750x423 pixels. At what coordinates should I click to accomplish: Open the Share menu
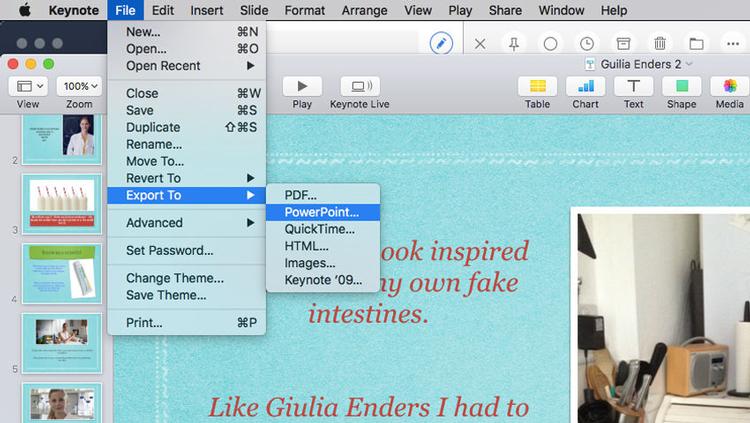tap(505, 10)
